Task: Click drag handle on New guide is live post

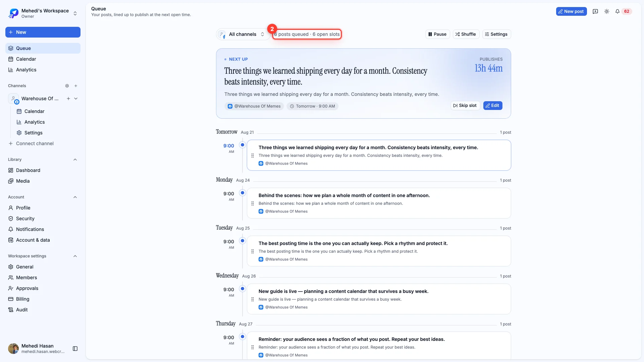Action: tap(253, 299)
